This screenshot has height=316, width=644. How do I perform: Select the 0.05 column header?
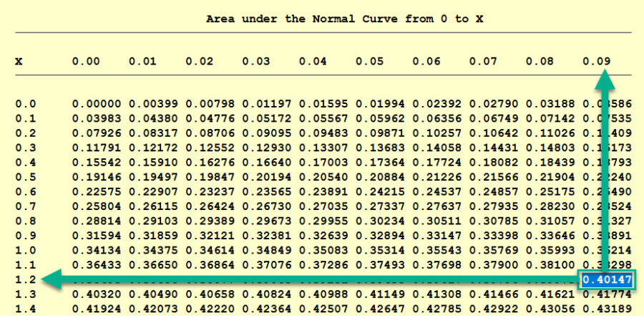[369, 62]
